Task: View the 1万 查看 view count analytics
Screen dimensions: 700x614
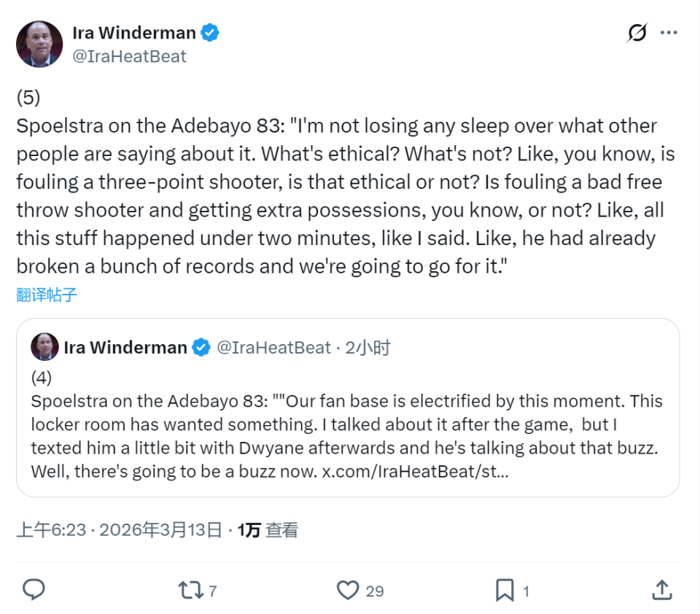Action: pyautogui.click(x=268, y=530)
